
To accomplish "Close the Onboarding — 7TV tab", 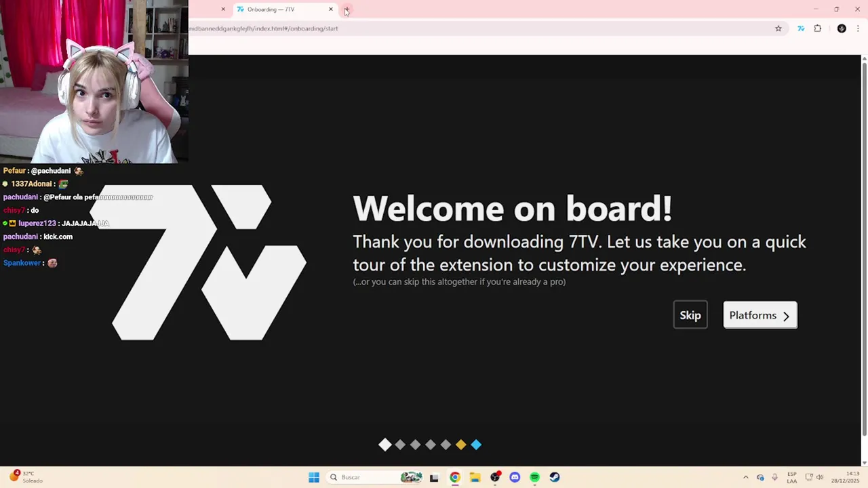I will pyautogui.click(x=331, y=9).
